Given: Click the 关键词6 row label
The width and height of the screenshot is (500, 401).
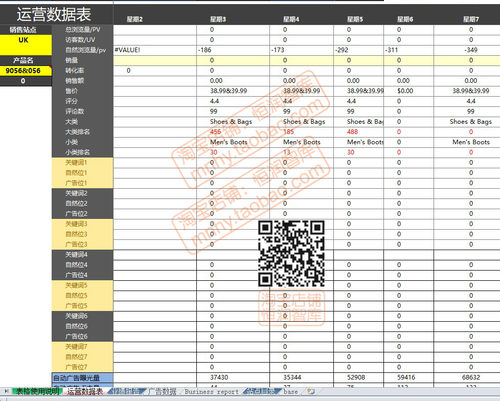Looking at the screenshot, I should click(x=83, y=316).
